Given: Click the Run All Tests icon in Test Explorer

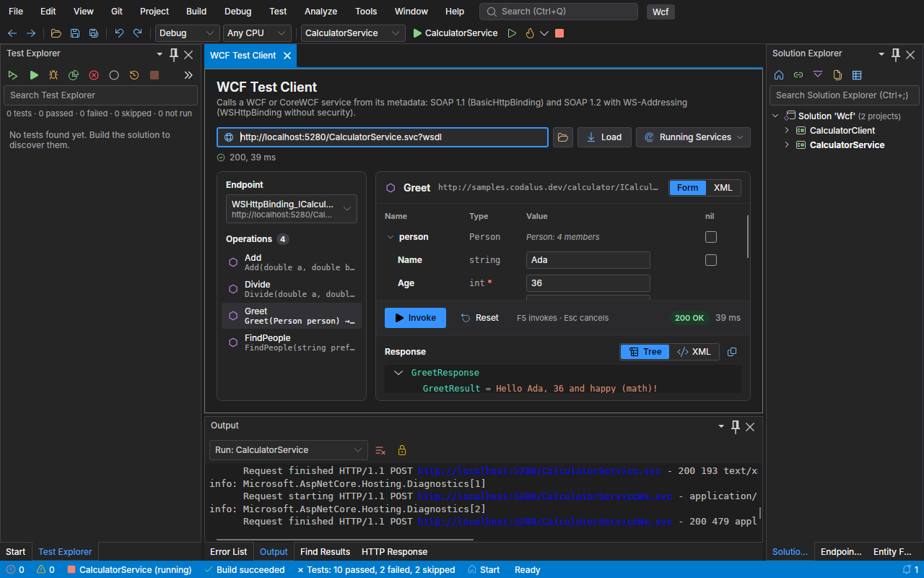Looking at the screenshot, I should [x=13, y=75].
